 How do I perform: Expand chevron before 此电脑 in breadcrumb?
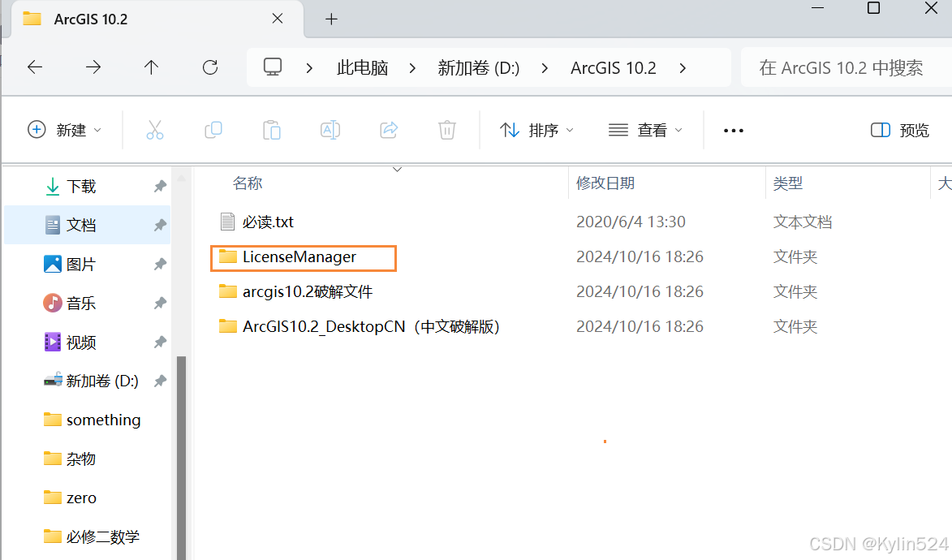(x=310, y=68)
